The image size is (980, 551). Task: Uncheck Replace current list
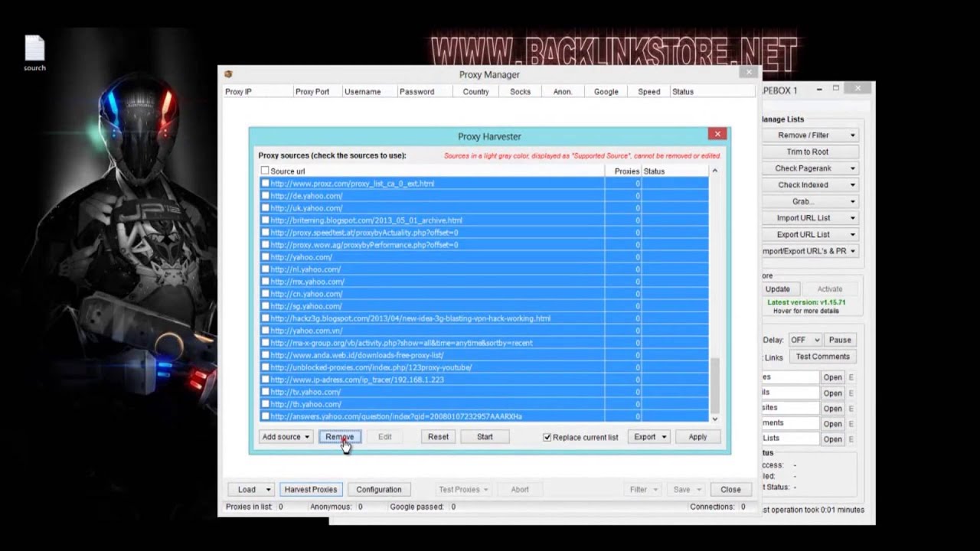[547, 437]
